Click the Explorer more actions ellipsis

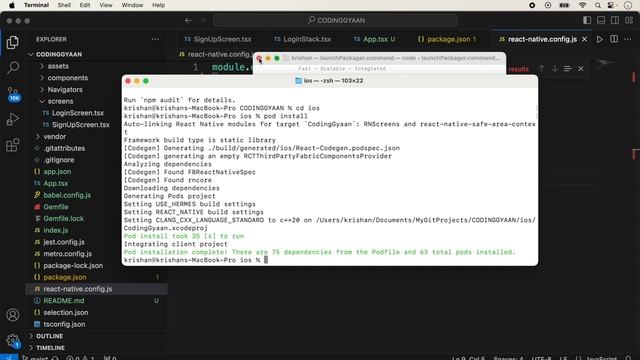(155, 39)
